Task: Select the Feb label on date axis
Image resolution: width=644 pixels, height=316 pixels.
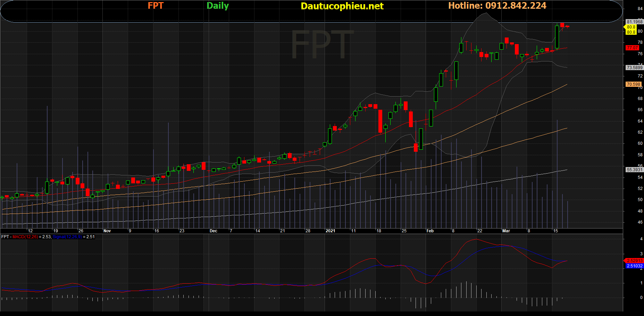Action: point(430,231)
